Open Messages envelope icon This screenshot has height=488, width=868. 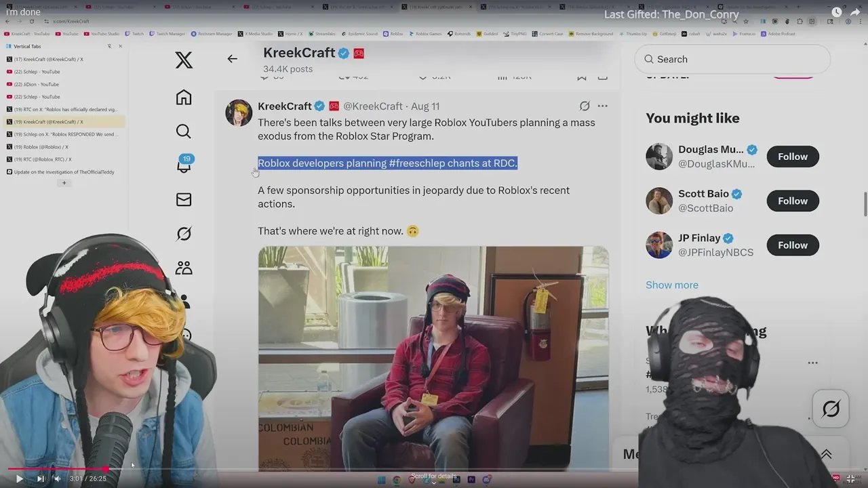pos(184,200)
